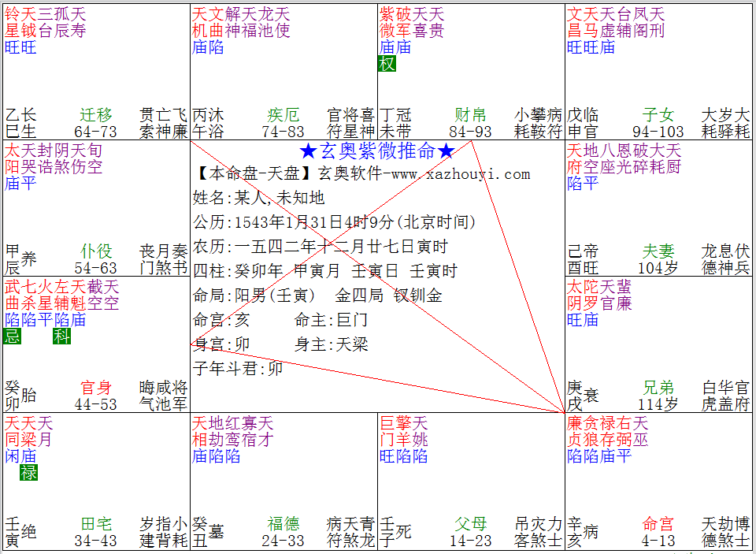The width and height of the screenshot is (756, 554).
Task: Click age range 54-63
Action: click(x=95, y=267)
